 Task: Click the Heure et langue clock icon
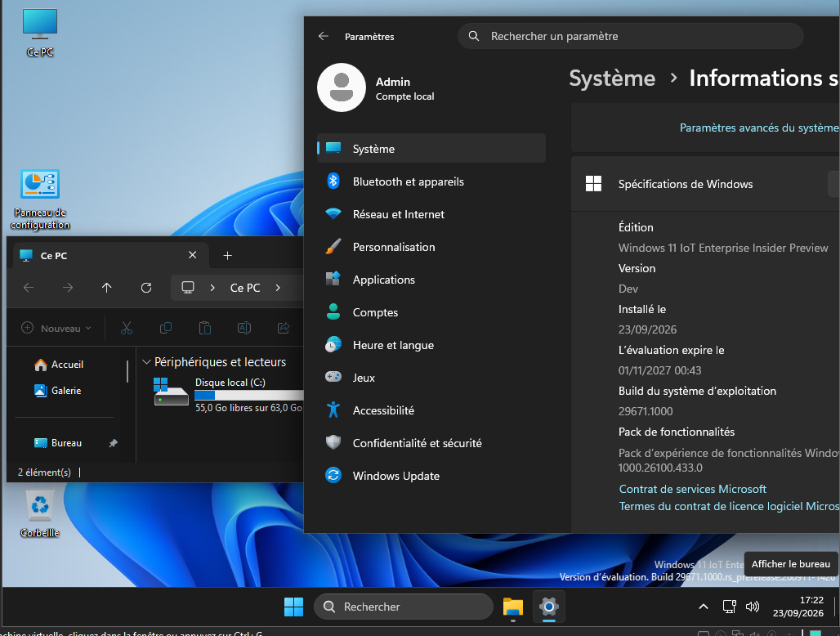click(x=333, y=344)
